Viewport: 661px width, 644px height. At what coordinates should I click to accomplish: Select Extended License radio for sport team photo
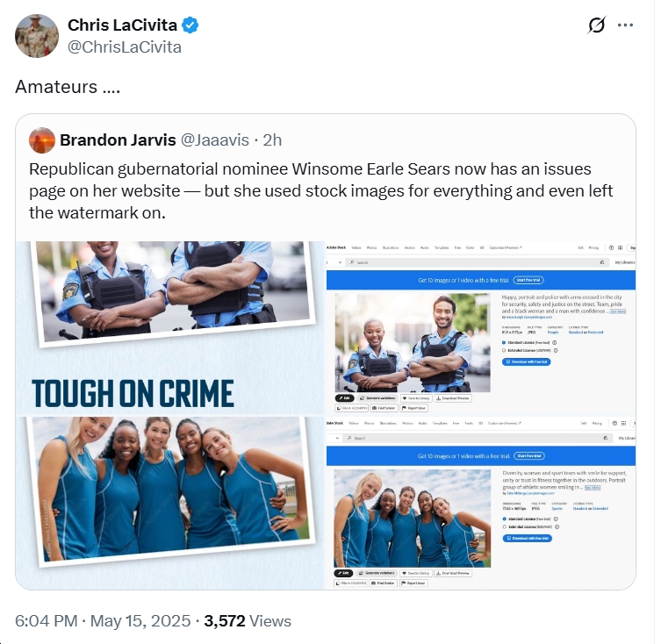505,526
